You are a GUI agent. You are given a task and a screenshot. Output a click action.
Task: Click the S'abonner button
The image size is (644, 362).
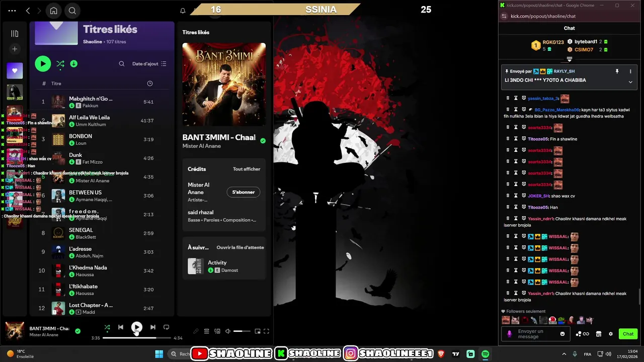pyautogui.click(x=244, y=192)
